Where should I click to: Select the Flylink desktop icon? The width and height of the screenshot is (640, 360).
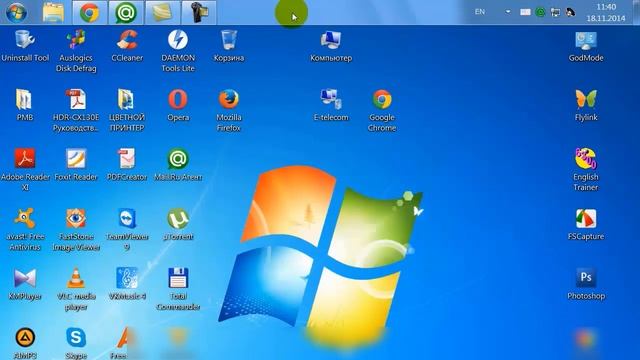(x=586, y=105)
